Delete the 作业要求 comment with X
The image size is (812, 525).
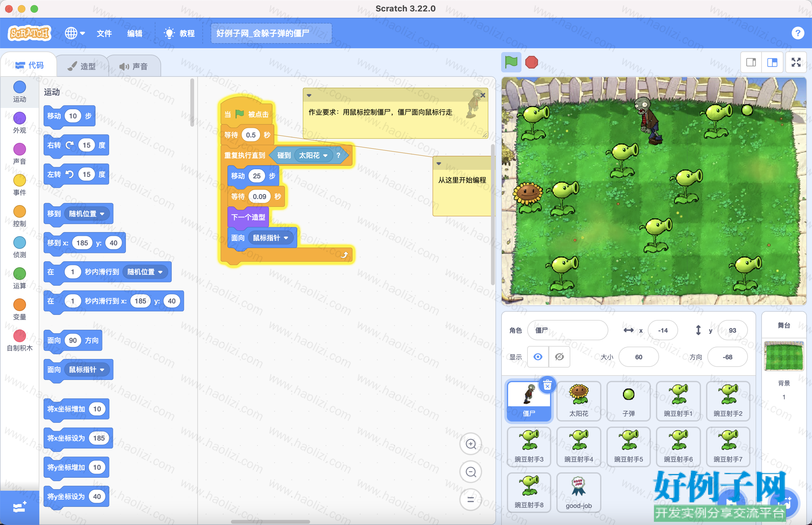[x=483, y=96]
